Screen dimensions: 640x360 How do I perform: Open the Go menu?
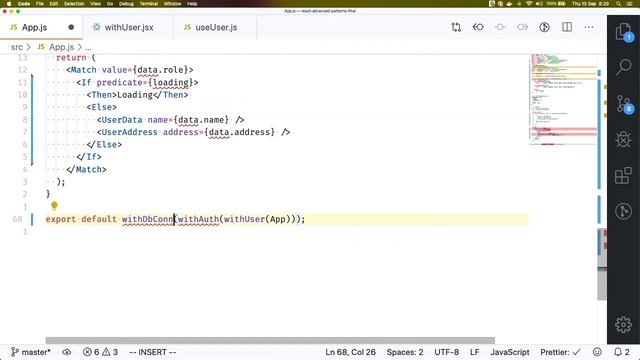(110, 4)
